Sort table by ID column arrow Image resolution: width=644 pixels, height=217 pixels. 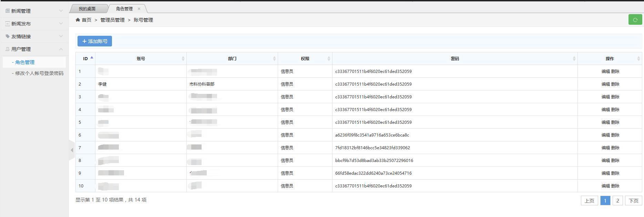[x=92, y=58]
